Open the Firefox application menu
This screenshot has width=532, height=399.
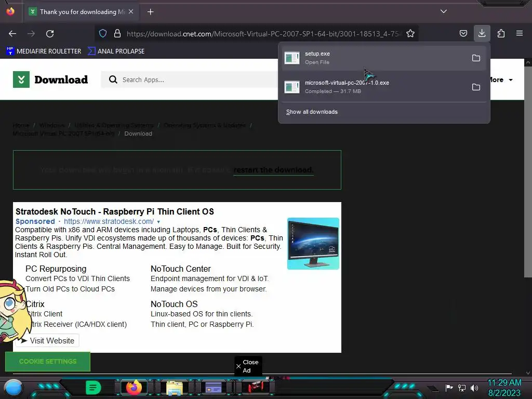(x=520, y=33)
